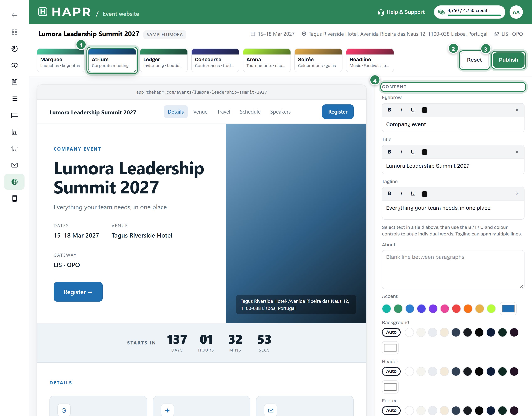
Task: Select the Ledger theme
Action: tap(164, 60)
